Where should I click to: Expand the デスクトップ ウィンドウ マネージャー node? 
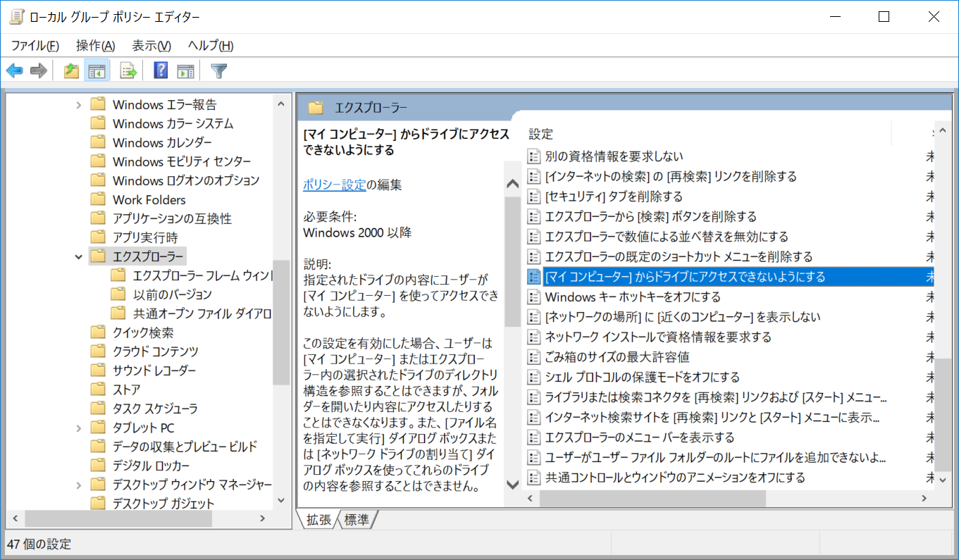coord(78,485)
